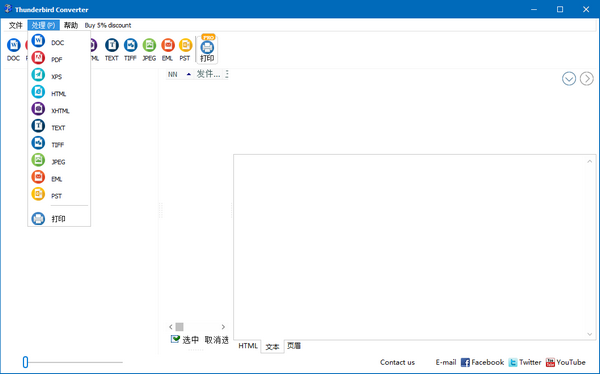Open the Facebook link
This screenshot has height=374, width=600.
[483, 362]
